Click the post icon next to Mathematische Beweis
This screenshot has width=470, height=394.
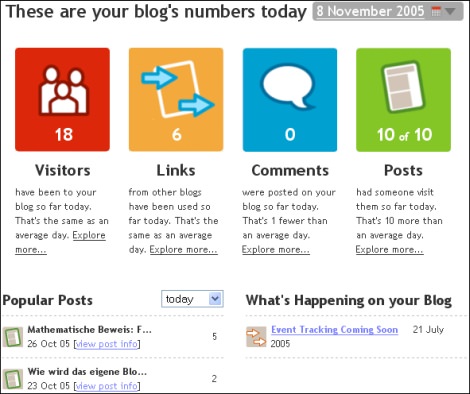(x=13, y=337)
